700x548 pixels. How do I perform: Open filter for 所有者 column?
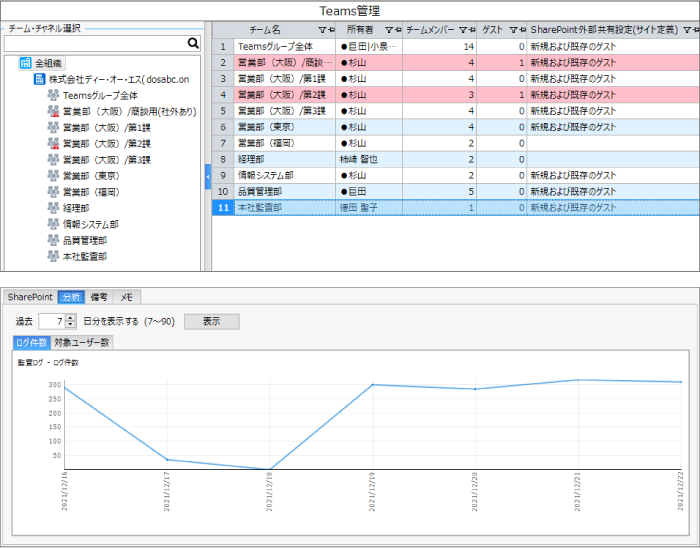389,30
